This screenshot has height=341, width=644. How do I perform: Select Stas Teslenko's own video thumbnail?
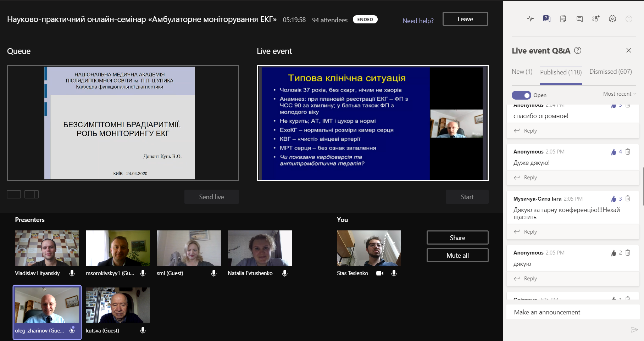pos(369,248)
